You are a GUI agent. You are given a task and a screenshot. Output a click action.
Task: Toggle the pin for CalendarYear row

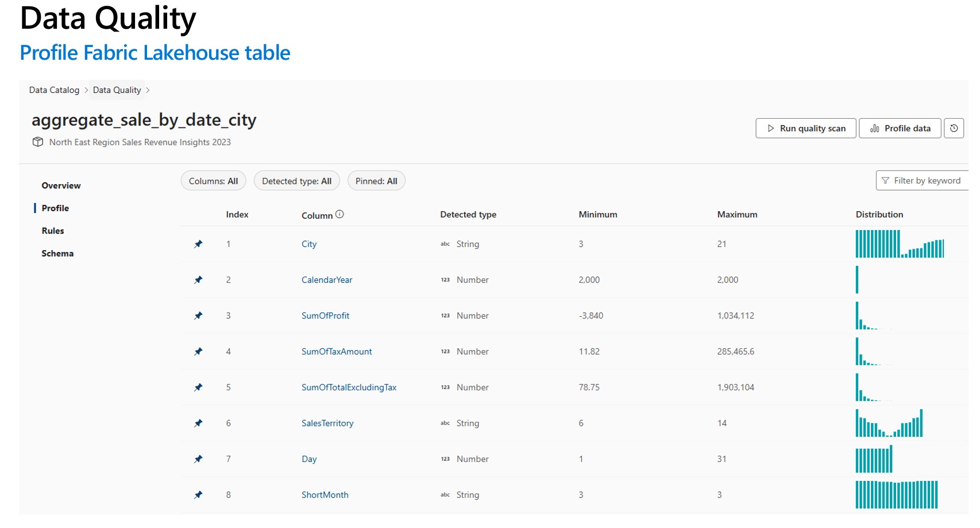[x=198, y=280]
